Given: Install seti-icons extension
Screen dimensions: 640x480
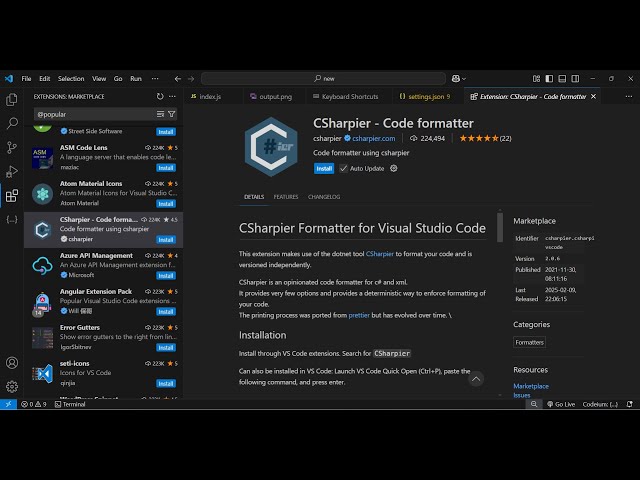Looking at the screenshot, I should point(166,383).
